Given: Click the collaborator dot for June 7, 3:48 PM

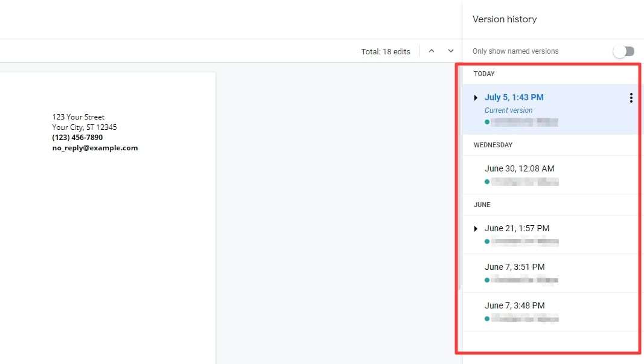Looking at the screenshot, I should click(487, 319).
